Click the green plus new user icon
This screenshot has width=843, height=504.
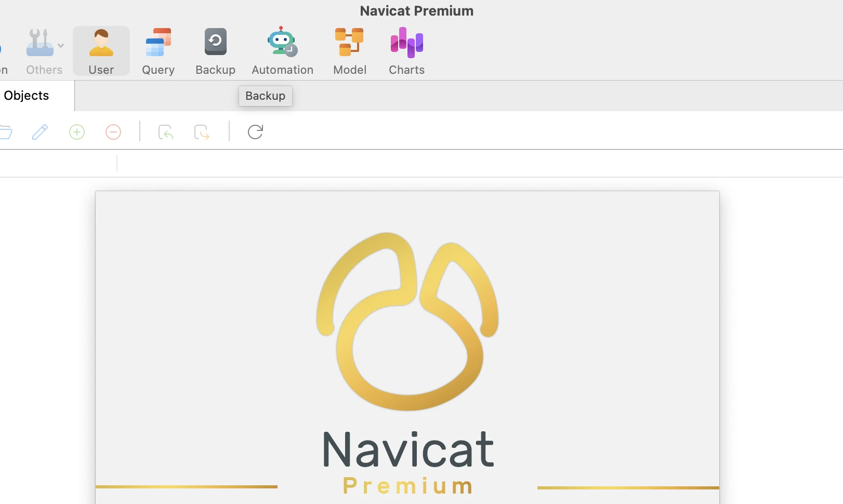77,132
